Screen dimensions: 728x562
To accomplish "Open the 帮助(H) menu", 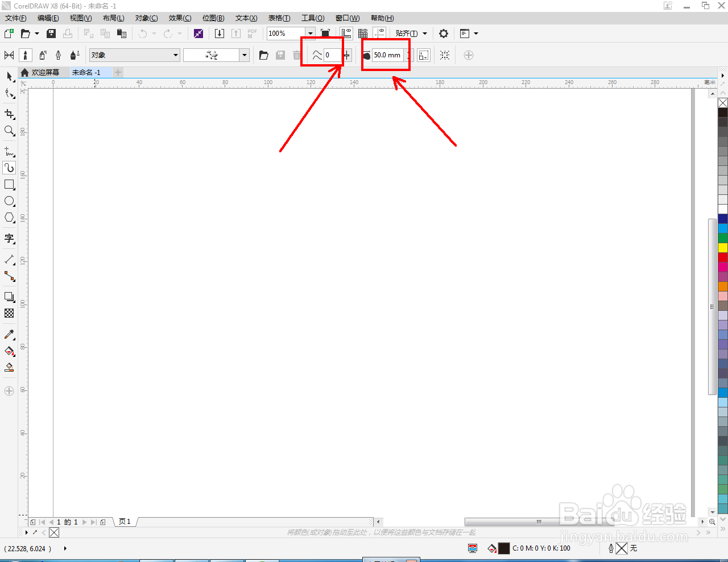I will pyautogui.click(x=382, y=18).
